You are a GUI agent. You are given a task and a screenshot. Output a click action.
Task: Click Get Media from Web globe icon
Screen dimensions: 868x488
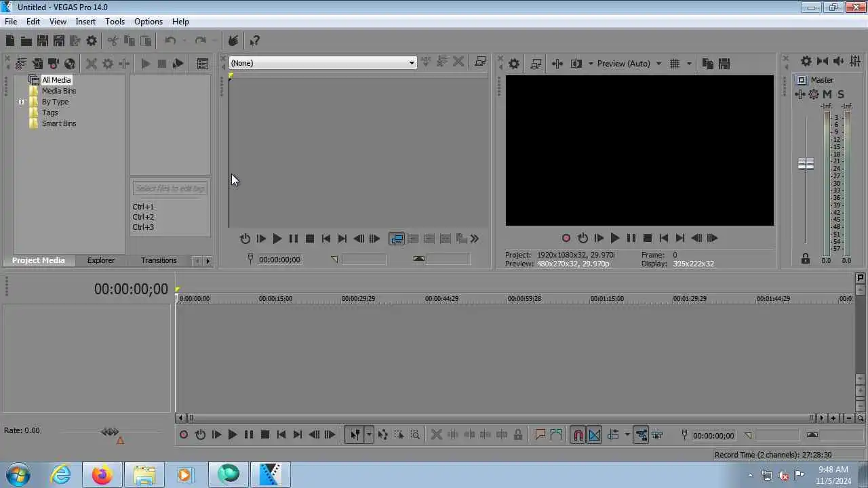(70, 64)
